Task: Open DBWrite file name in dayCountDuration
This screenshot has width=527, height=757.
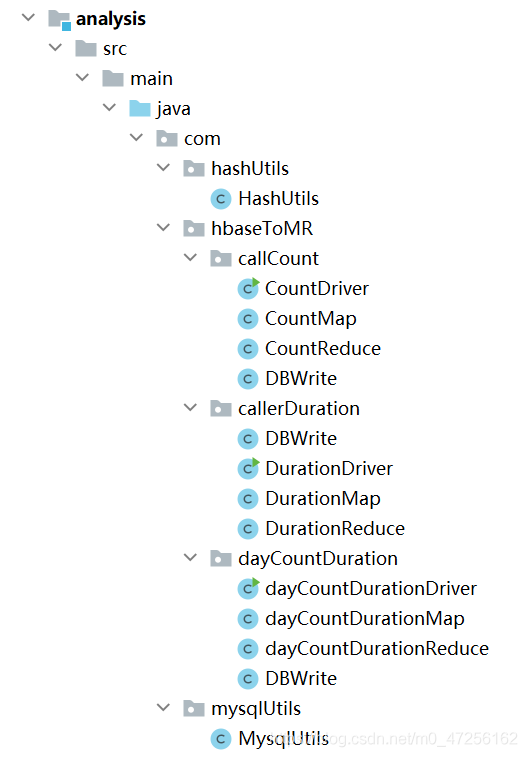Action: click(301, 679)
